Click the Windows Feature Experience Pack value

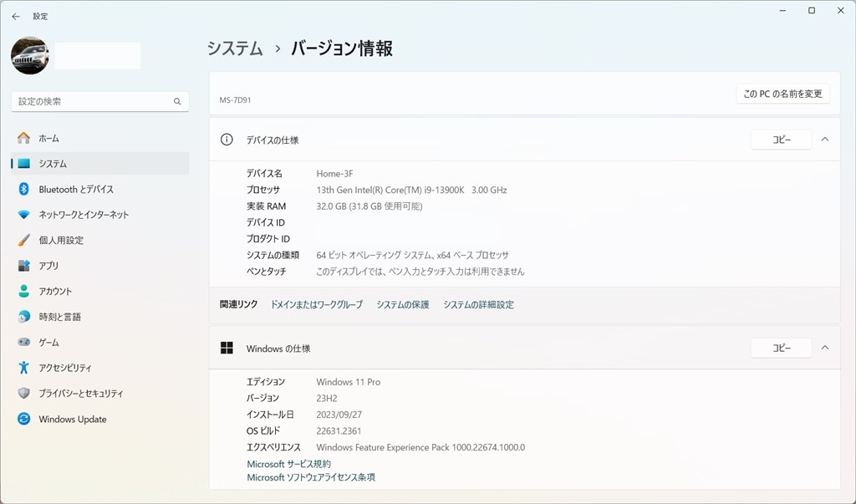point(420,447)
